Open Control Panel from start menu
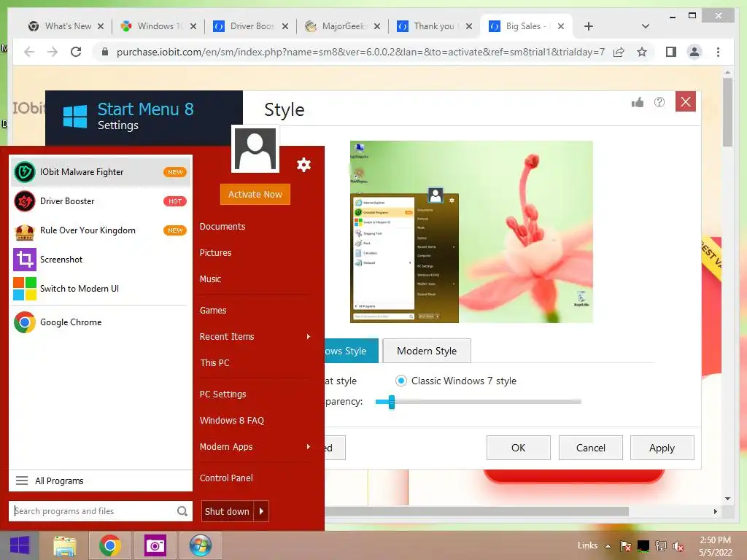Viewport: 747px width, 560px height. [x=226, y=478]
